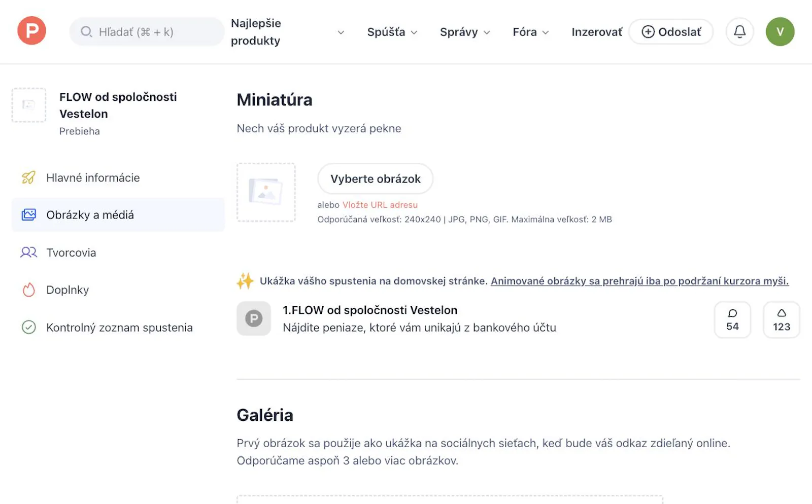Open the animated images hover info link
This screenshot has width=812, height=504.
point(639,281)
